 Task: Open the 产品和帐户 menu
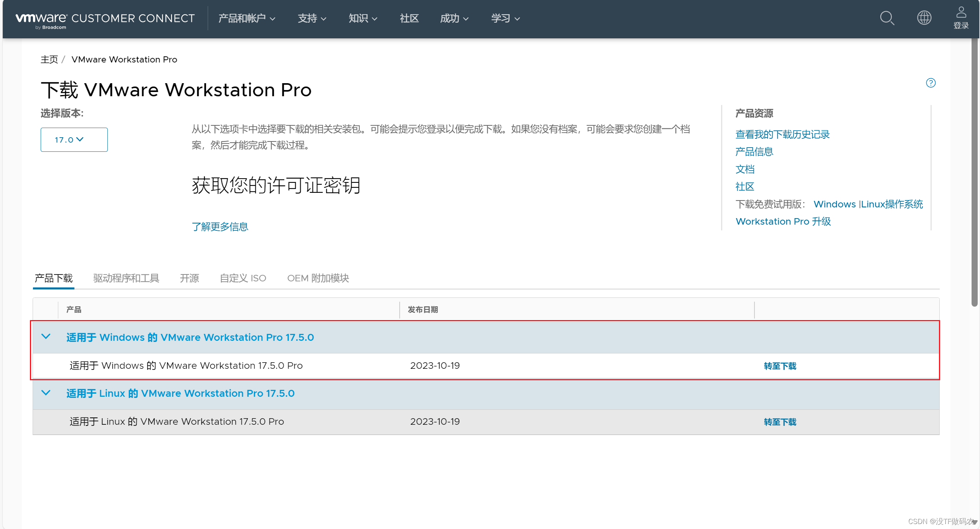coord(247,18)
